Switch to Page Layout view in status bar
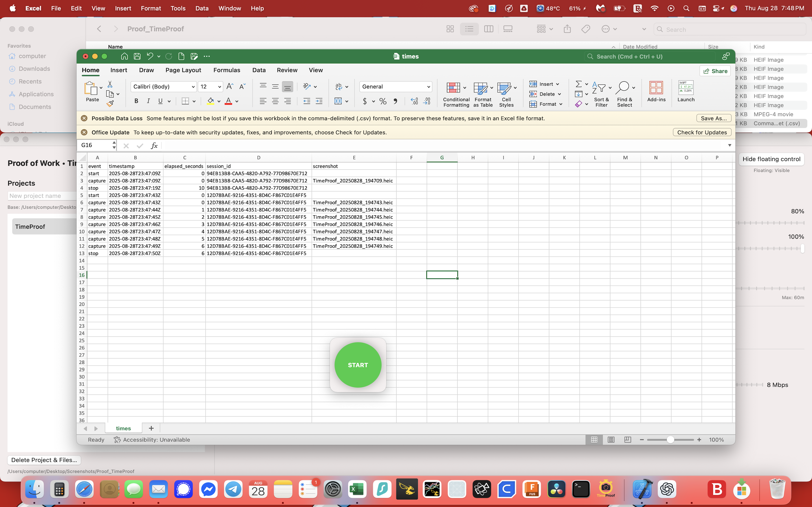812x507 pixels. [x=611, y=440]
